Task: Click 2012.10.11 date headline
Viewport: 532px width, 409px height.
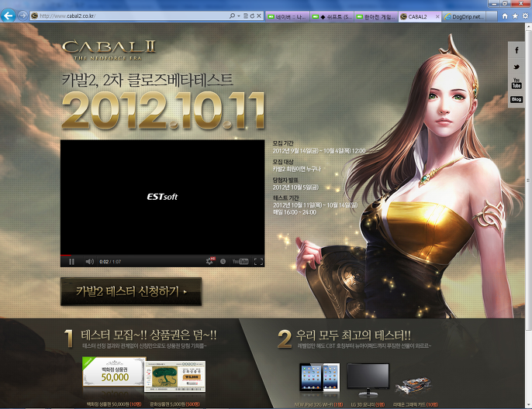Action: coord(163,111)
